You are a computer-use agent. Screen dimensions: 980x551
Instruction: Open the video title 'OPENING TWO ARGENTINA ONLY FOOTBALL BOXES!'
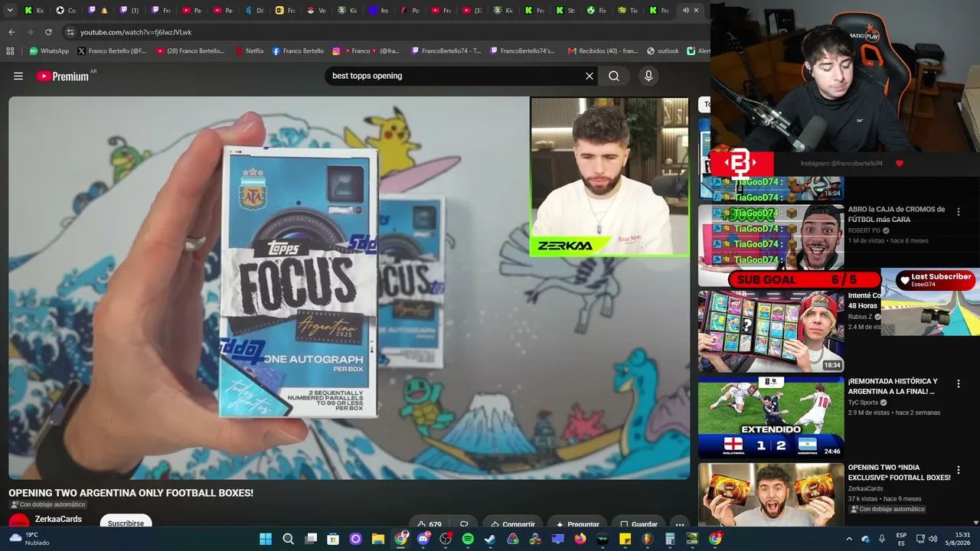pos(131,493)
